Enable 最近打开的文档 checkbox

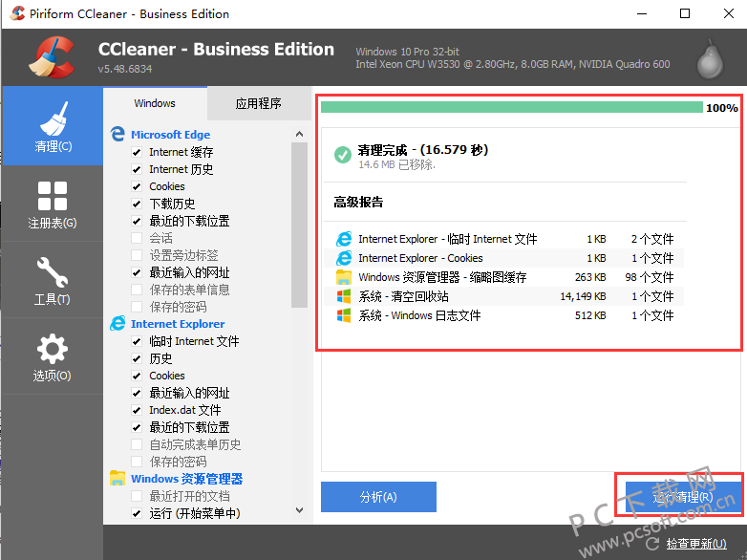click(137, 496)
